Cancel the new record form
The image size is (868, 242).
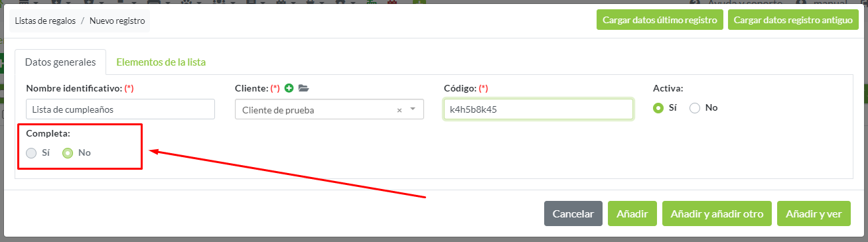click(x=573, y=213)
